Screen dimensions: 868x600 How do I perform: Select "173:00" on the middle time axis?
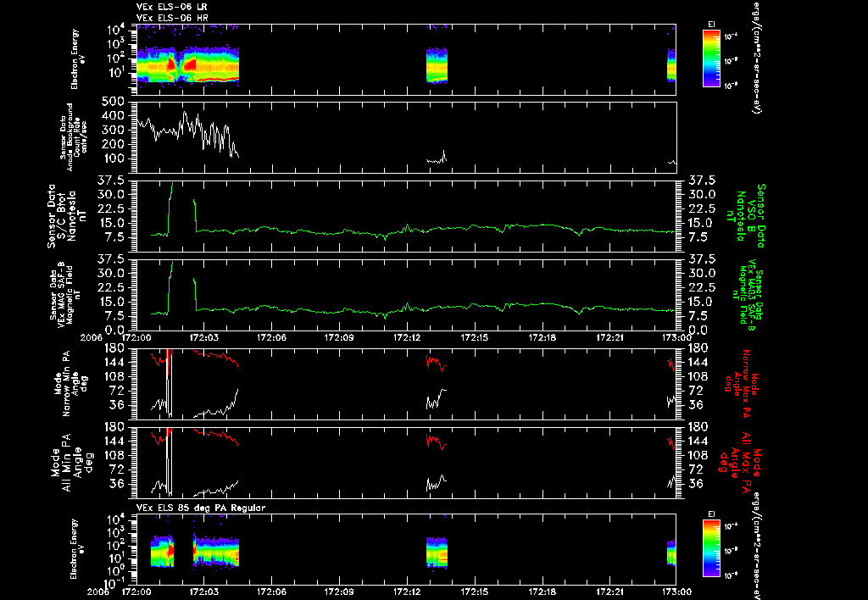pyautogui.click(x=676, y=337)
